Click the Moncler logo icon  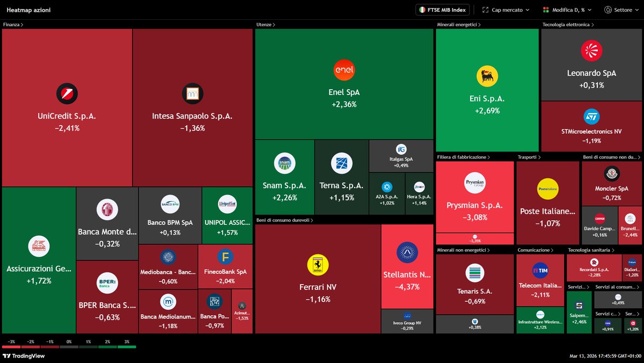coord(612,173)
